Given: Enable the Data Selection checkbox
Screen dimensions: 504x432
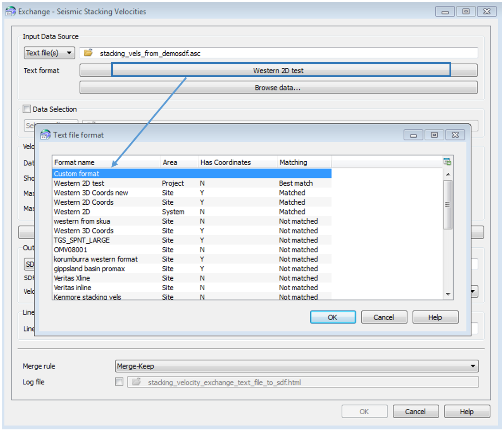Looking at the screenshot, I should pos(27,109).
